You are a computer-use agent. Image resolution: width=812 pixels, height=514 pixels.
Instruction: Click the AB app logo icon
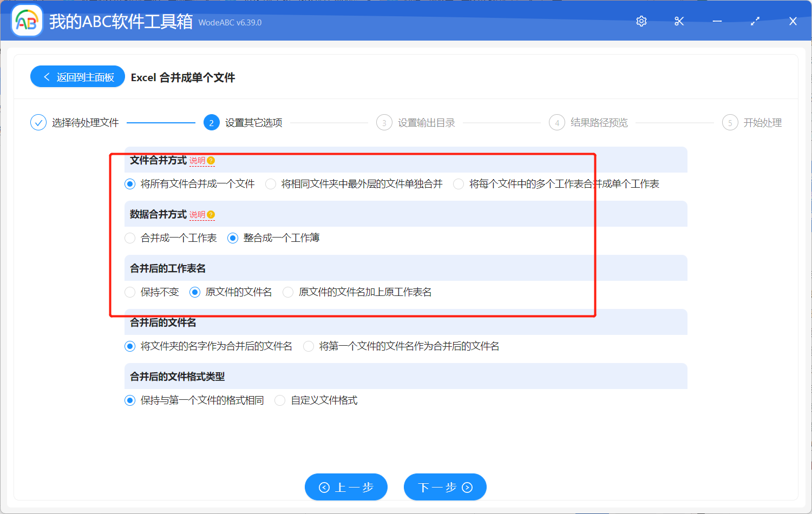[x=27, y=21]
